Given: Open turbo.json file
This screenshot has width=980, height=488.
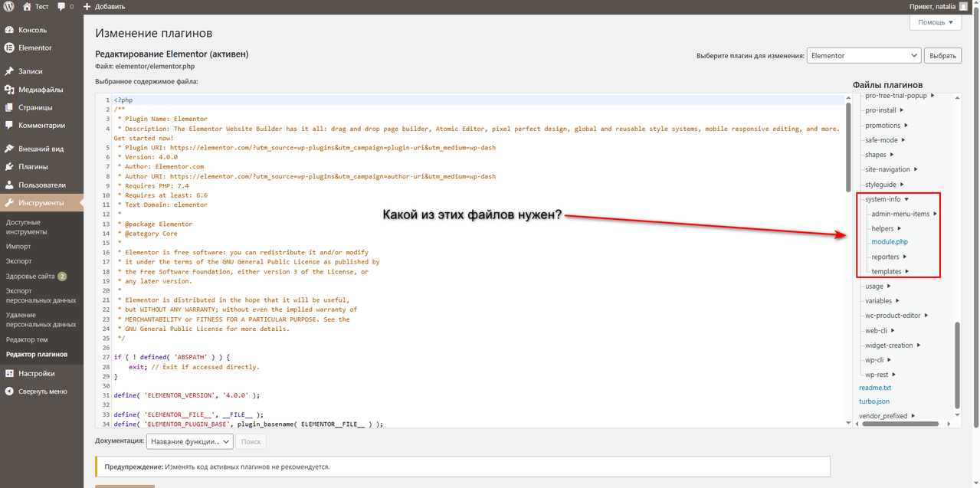Looking at the screenshot, I should (x=874, y=401).
